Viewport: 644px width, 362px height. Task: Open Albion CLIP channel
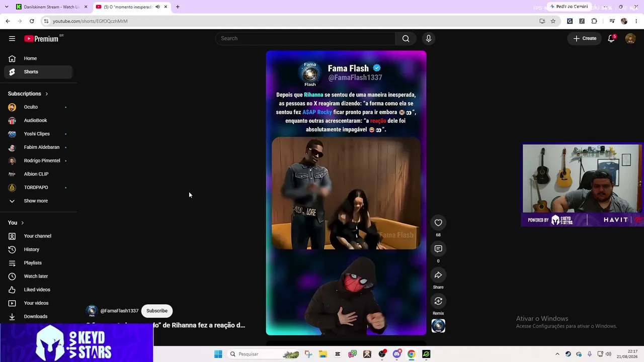point(38,174)
